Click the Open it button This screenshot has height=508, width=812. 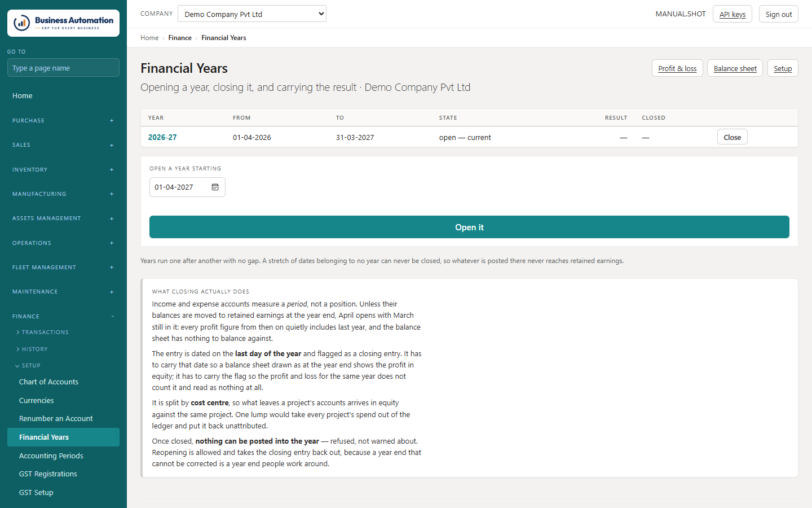click(x=469, y=227)
